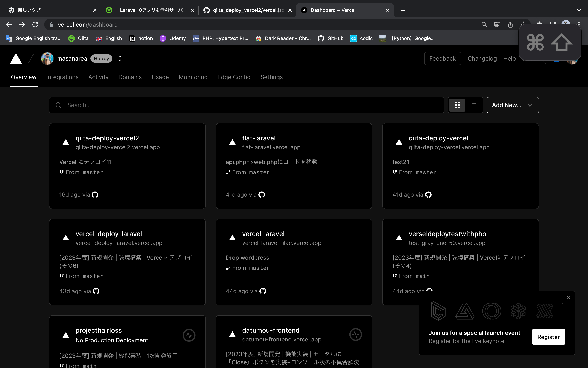Screen dimensions: 588x368
Task: Click the GitHub icon on flat-laravel card
Action: click(x=262, y=195)
